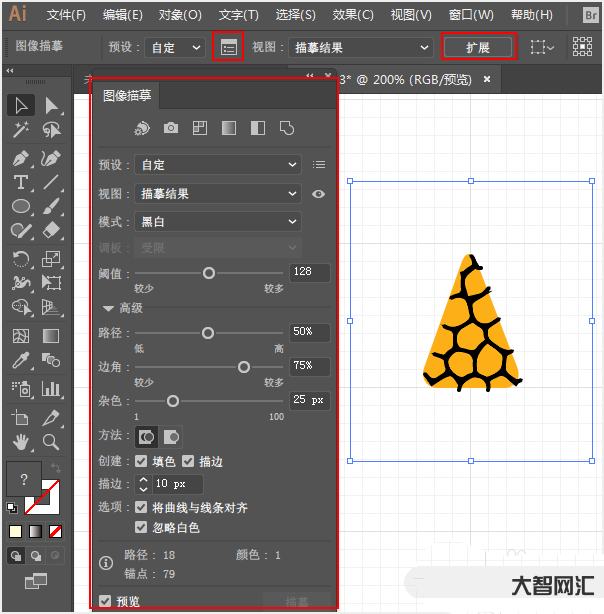Select the Warp width tool
This screenshot has width=604, height=614.
21,283
